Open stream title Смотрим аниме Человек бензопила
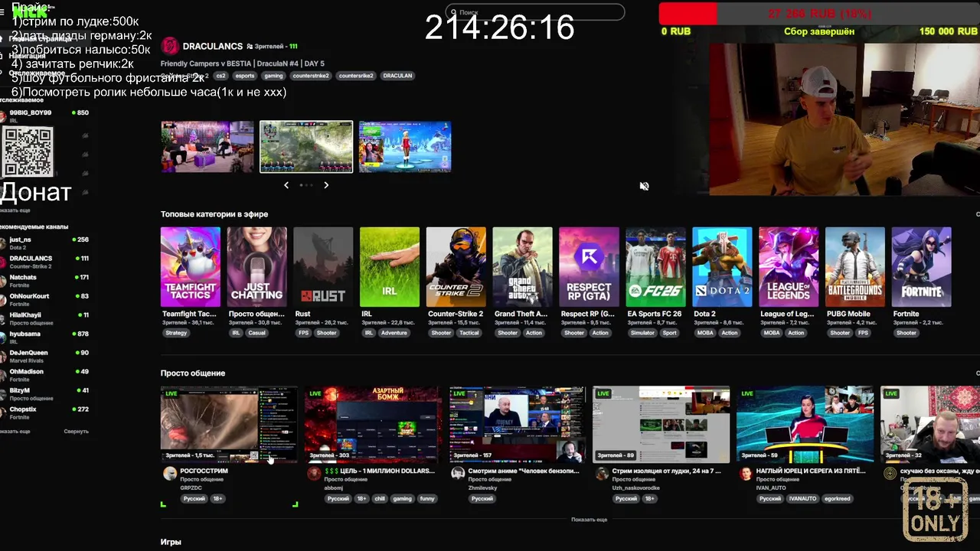 click(x=524, y=471)
